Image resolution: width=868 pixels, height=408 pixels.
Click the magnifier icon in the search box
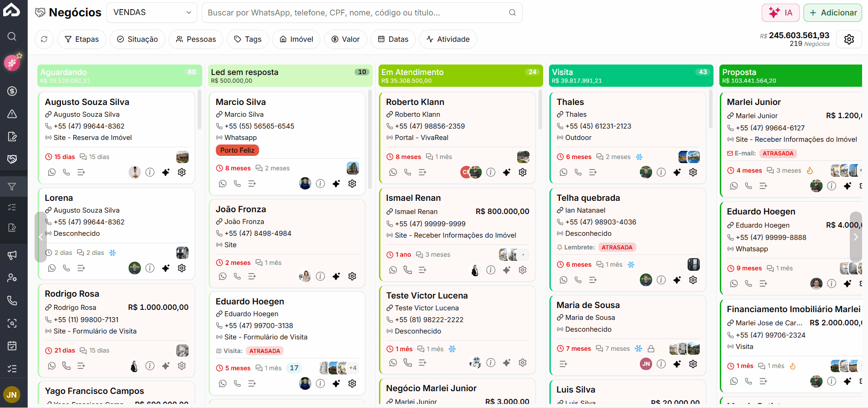pos(512,13)
